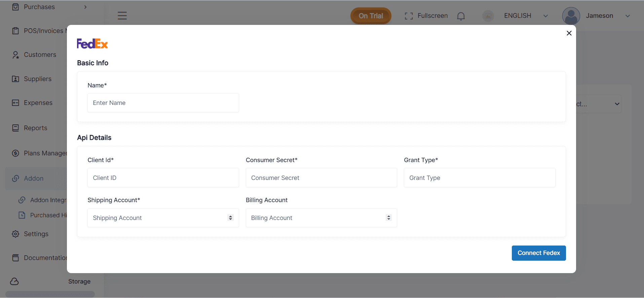The height and width of the screenshot is (298, 644).
Task: Click the Connect Fedex button
Action: coord(539,253)
